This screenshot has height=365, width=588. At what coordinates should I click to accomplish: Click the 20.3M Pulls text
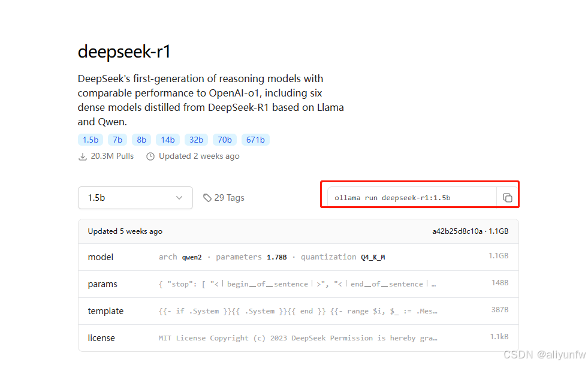point(112,156)
